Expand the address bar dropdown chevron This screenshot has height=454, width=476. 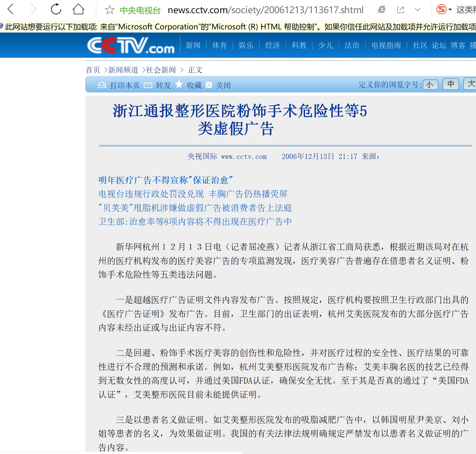click(418, 10)
